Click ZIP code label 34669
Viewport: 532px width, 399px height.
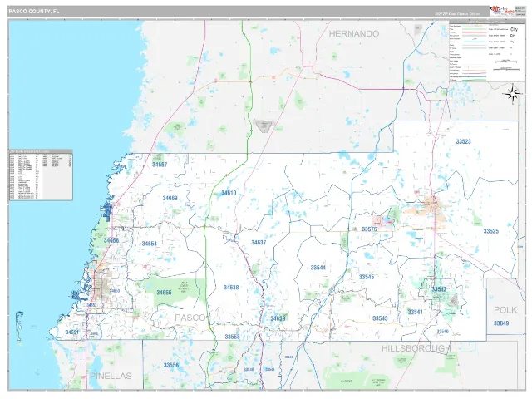click(170, 198)
